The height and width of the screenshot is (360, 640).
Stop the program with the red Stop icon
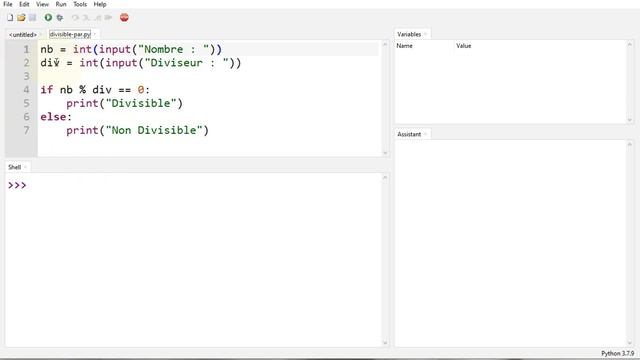point(124,18)
